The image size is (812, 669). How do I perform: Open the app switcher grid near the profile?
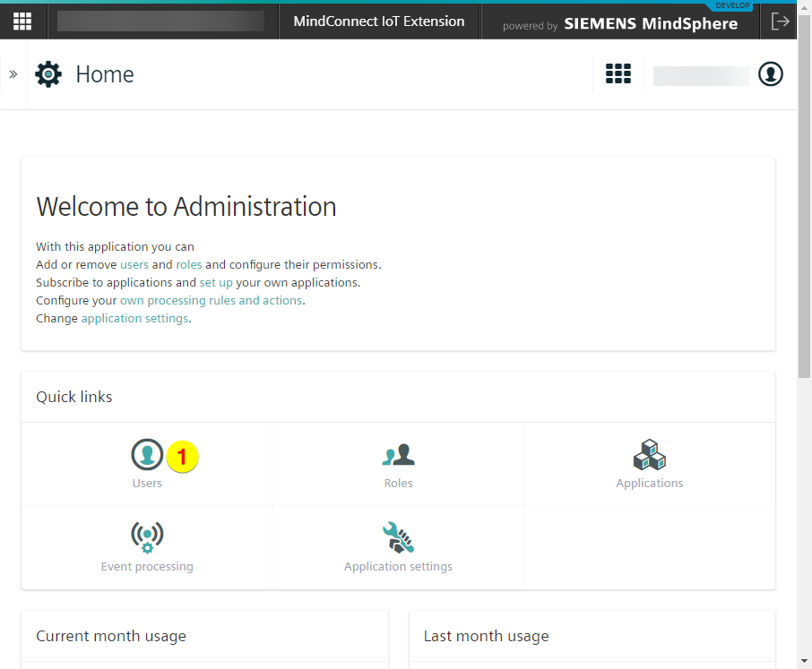click(x=618, y=74)
